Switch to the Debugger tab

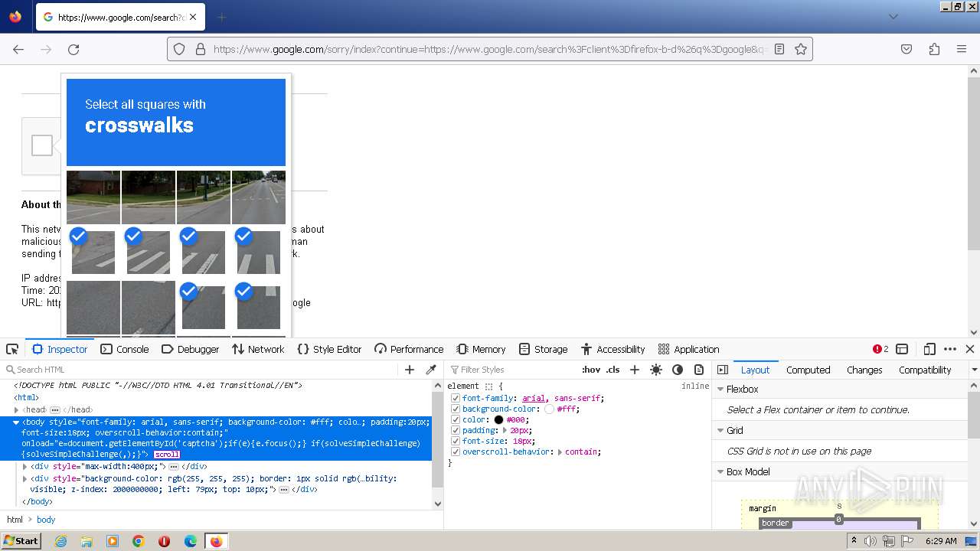coord(190,349)
